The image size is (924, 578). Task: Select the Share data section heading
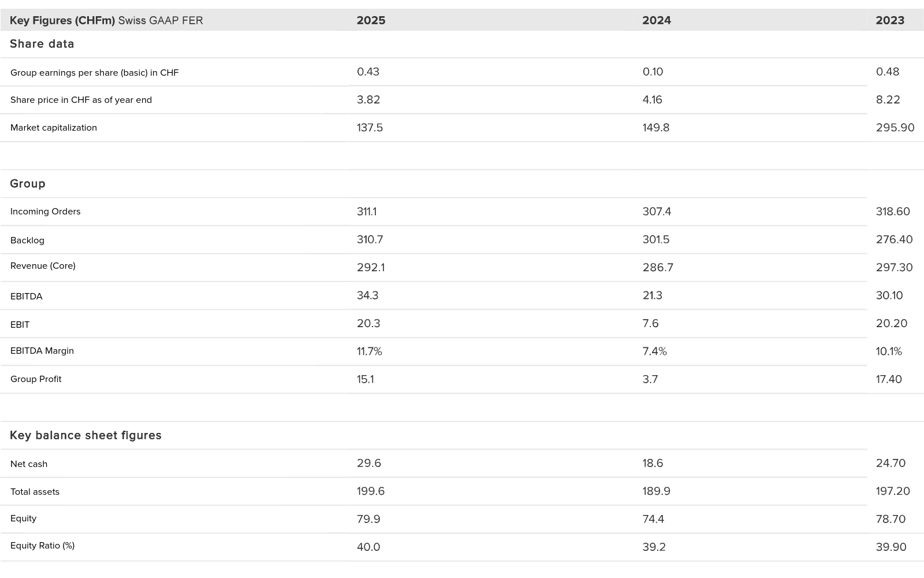coord(42,44)
